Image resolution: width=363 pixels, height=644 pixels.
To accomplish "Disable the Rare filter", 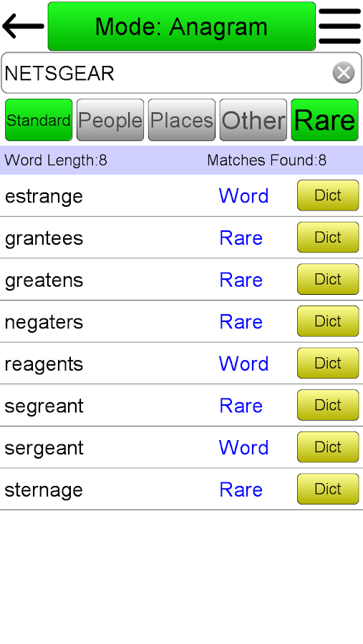I will [325, 120].
